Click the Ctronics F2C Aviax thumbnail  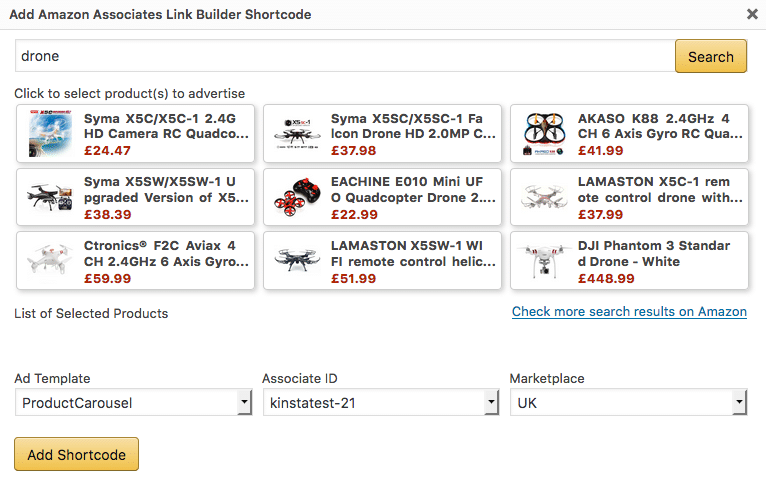(x=51, y=261)
